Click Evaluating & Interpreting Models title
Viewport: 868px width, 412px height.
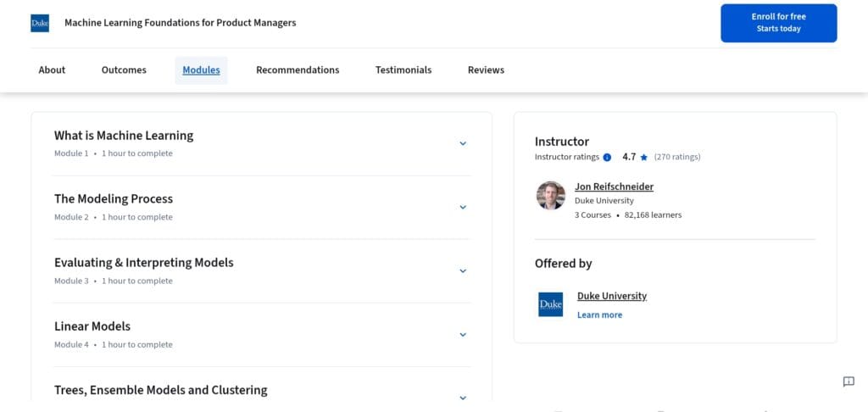pyautogui.click(x=144, y=263)
